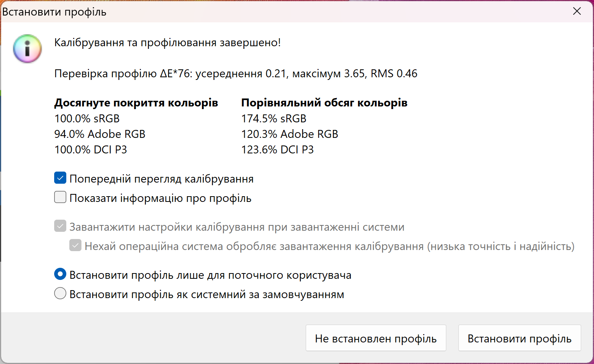Screen dimensions: 594x364
Task: Click the 100.0% sRGB coverage value
Action: click(x=87, y=119)
